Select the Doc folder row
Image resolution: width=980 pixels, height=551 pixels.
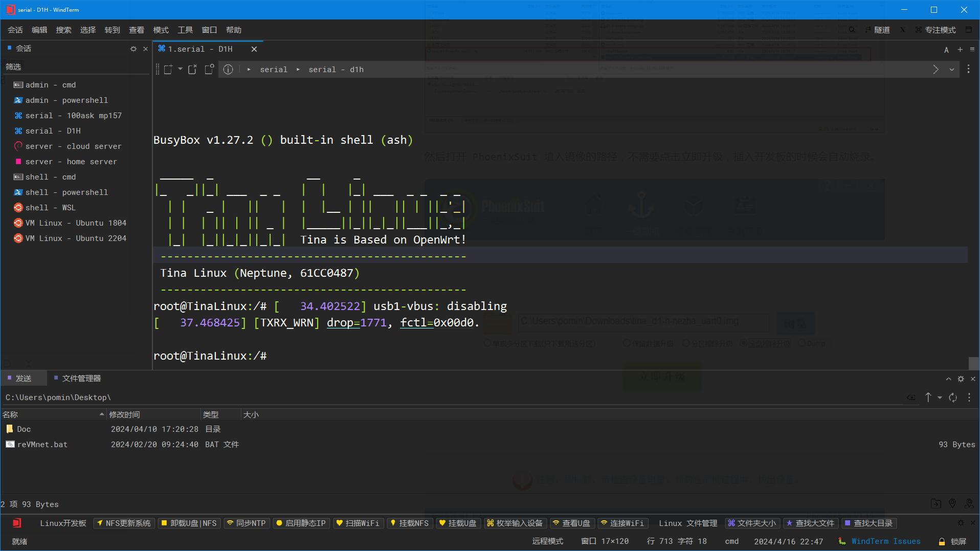[490, 429]
